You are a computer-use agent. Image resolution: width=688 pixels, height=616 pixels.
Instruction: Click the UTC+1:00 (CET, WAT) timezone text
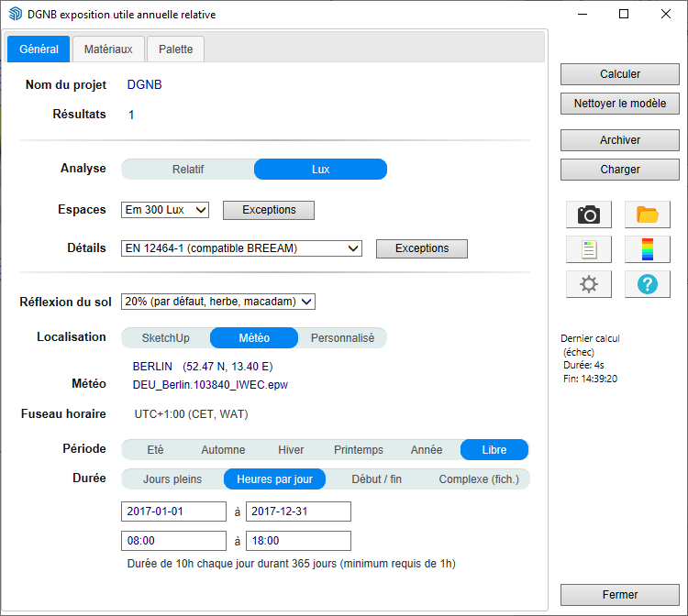coord(192,414)
